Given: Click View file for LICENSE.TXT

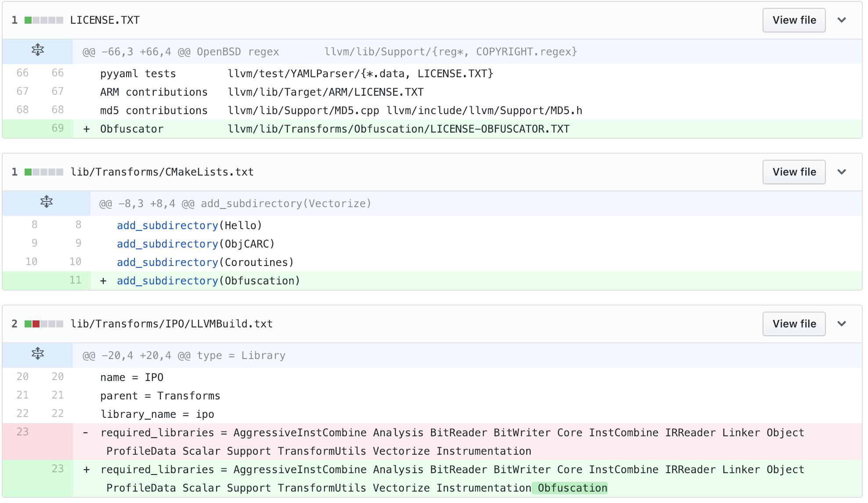Looking at the screenshot, I should 794,20.
